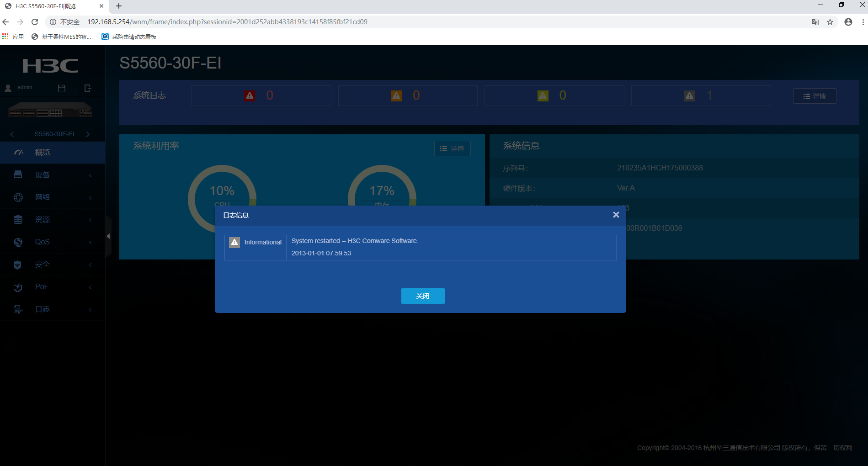The width and height of the screenshot is (868, 466).
Task: Expand the 日志 submenu arrow
Action: [x=91, y=309]
